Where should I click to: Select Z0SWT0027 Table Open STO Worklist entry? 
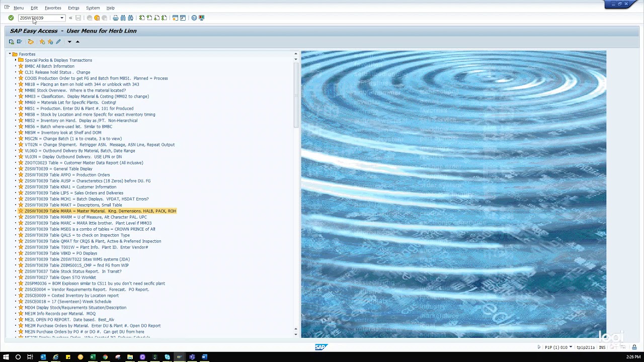(x=60, y=278)
